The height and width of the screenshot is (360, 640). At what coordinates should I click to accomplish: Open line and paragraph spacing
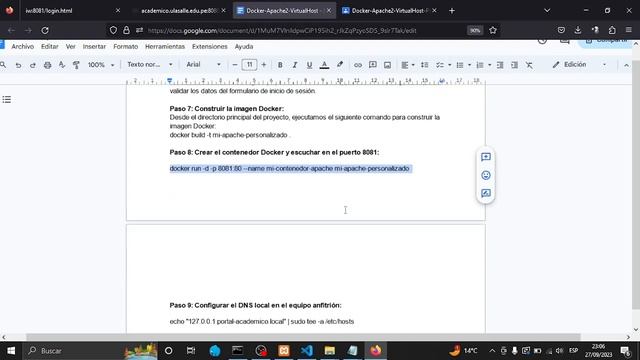tap(424, 65)
